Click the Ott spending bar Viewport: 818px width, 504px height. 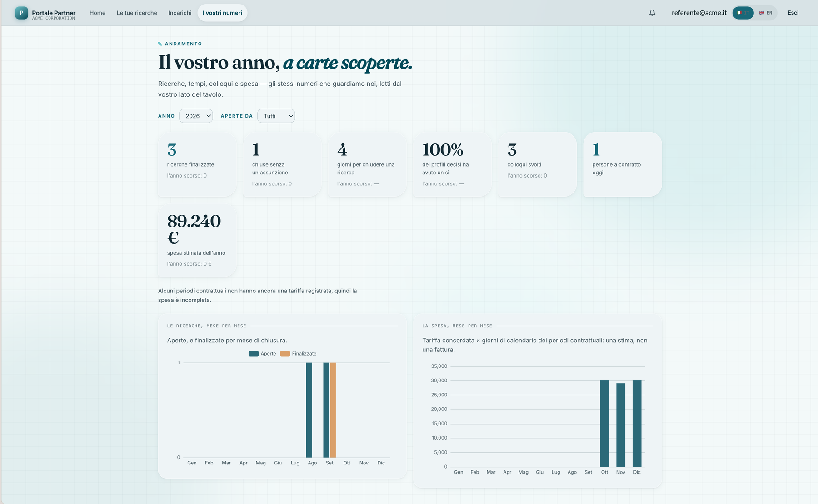click(604, 424)
